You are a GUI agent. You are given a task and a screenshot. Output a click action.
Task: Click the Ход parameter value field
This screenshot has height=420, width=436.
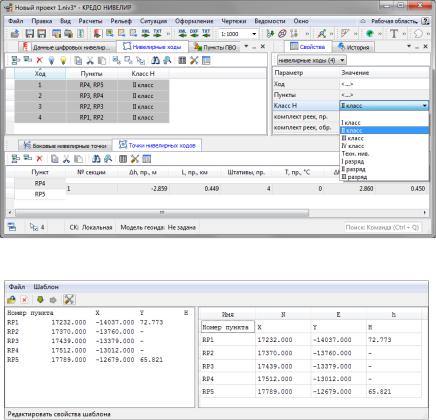[x=384, y=84]
